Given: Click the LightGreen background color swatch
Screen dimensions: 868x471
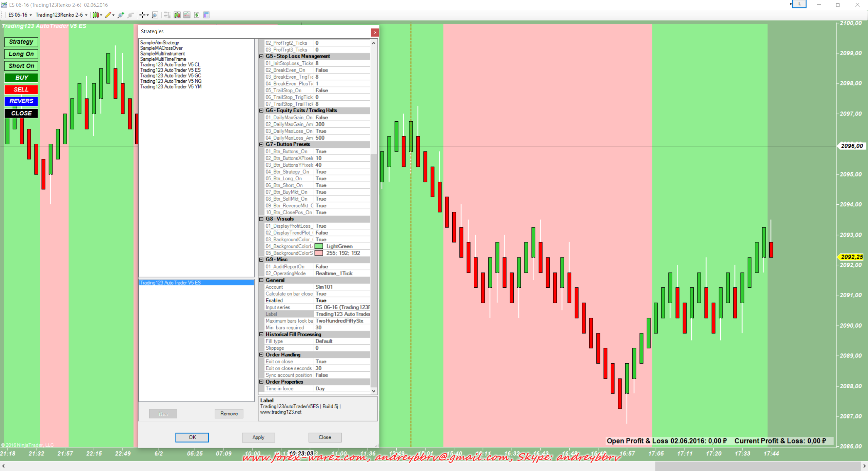Looking at the screenshot, I should click(x=319, y=246).
